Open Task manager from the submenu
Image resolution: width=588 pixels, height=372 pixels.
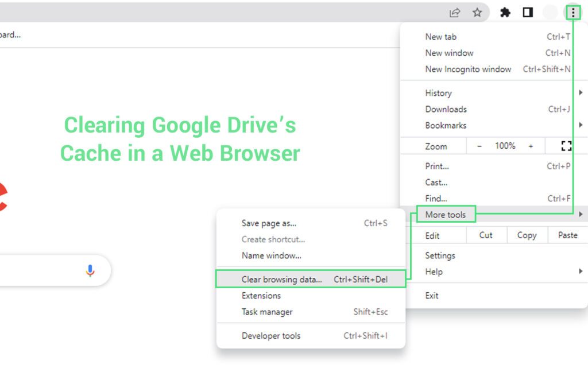click(x=311, y=312)
